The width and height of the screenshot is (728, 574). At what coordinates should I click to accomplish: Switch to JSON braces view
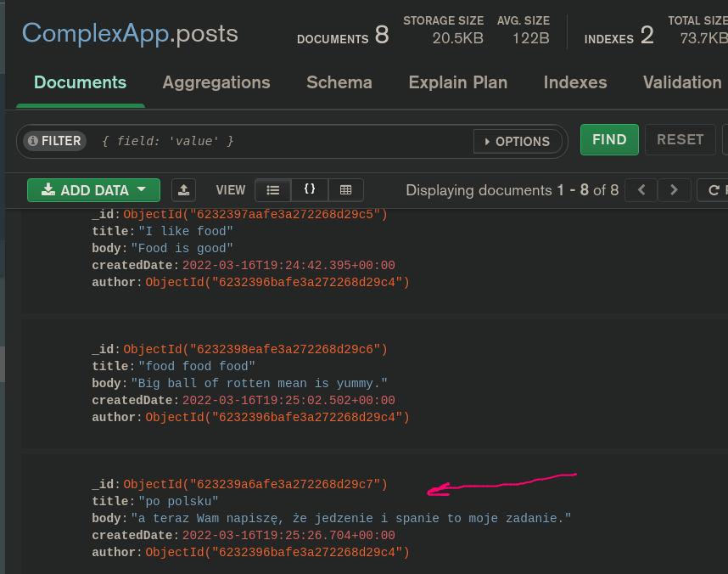[310, 190]
